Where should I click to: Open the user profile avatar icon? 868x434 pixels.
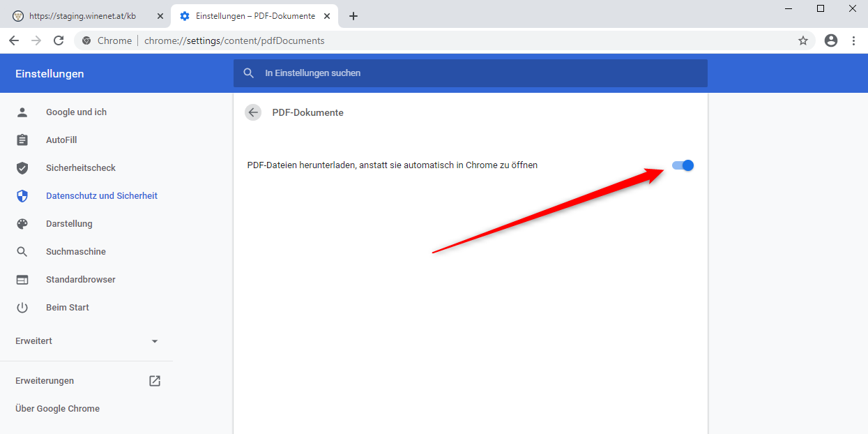pos(830,40)
